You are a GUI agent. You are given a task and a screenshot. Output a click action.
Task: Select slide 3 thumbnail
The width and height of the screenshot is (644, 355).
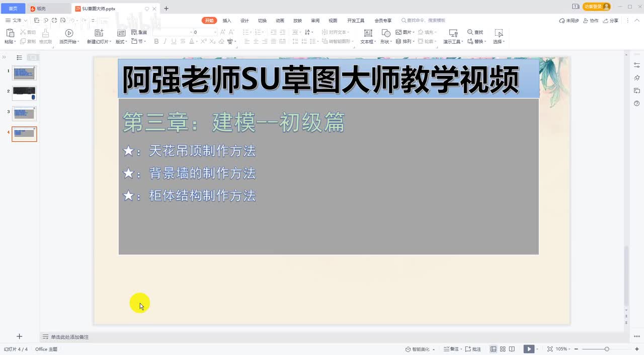(x=24, y=114)
